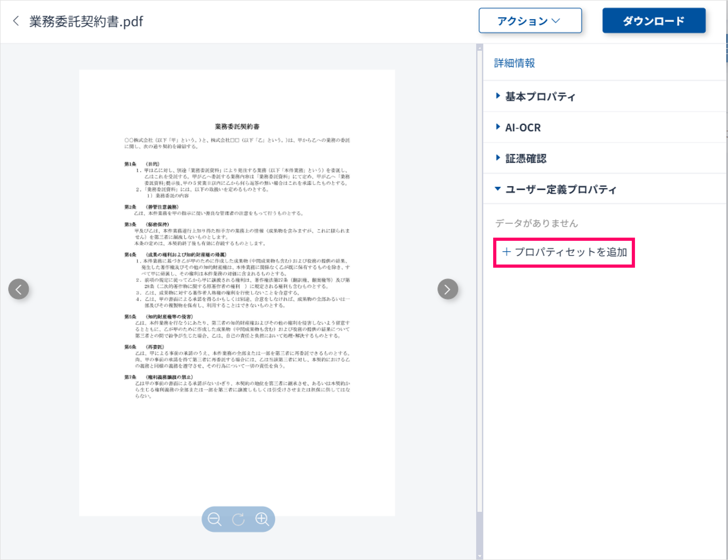Click the back arrow beside 業務委託契約書.pdf

(x=16, y=21)
